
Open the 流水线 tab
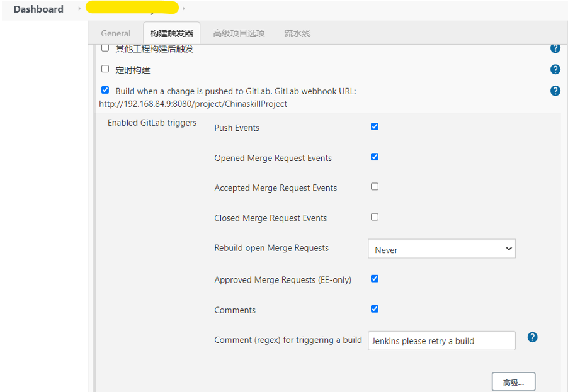click(x=297, y=33)
